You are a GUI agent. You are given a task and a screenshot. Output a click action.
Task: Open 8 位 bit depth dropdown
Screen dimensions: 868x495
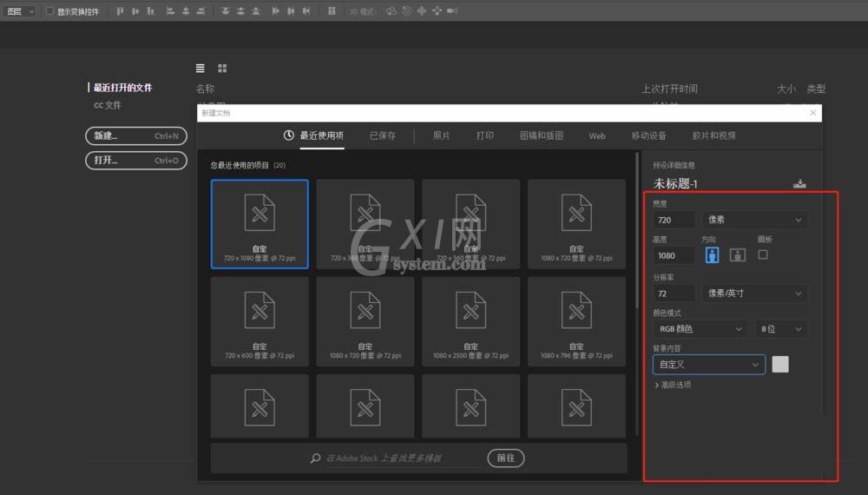(780, 329)
